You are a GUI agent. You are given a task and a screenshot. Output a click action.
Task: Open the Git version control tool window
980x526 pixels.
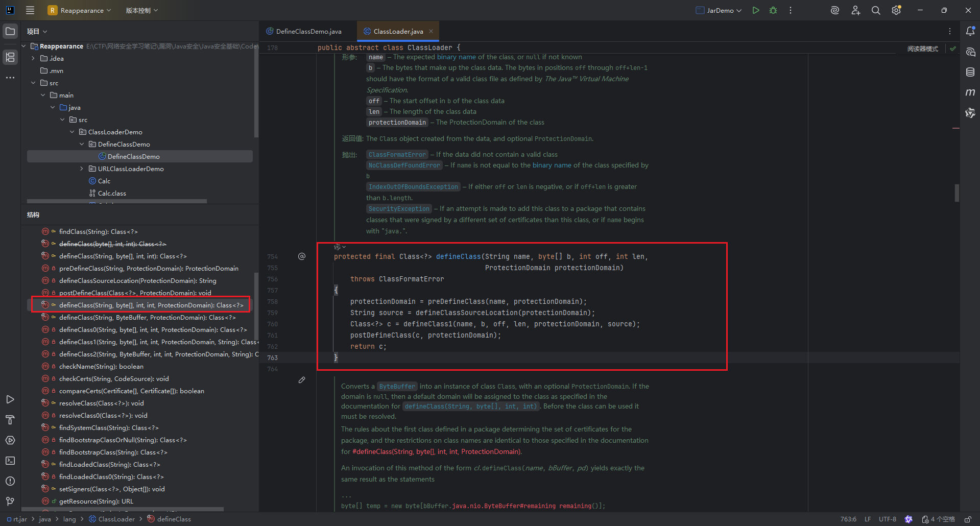[10, 501]
